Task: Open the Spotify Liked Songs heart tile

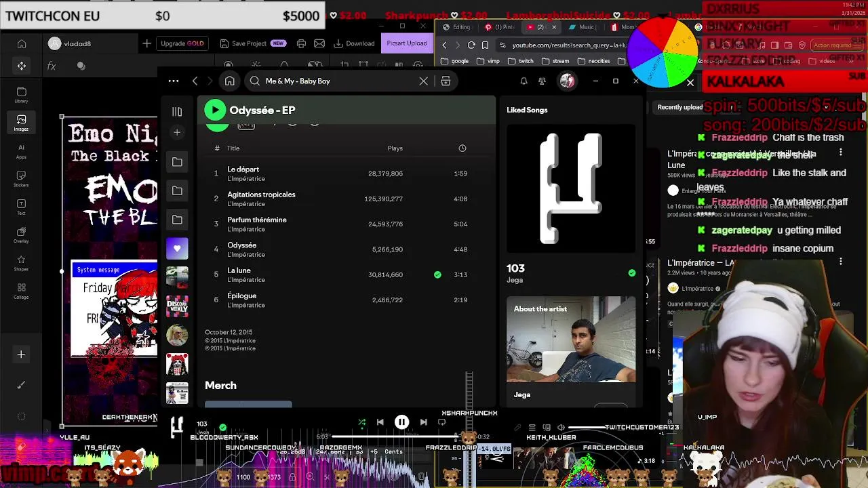Action: pyautogui.click(x=177, y=249)
